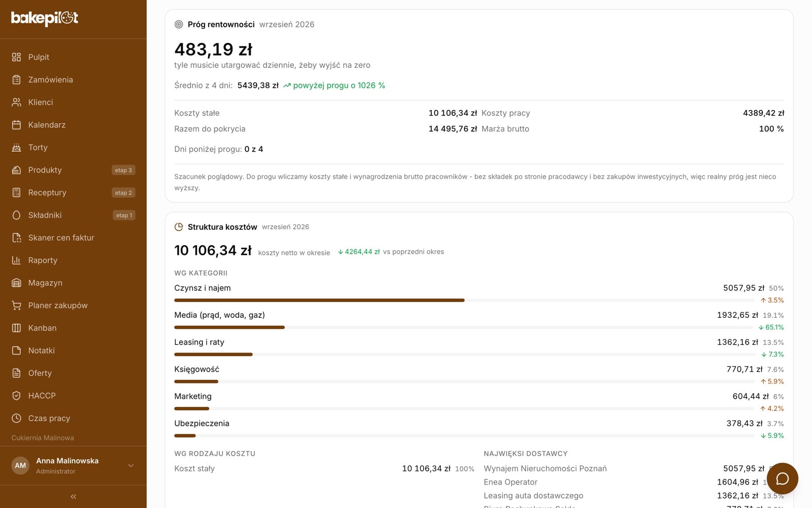Click the Kanban board icon
This screenshot has height=508, width=812.
pos(16,328)
